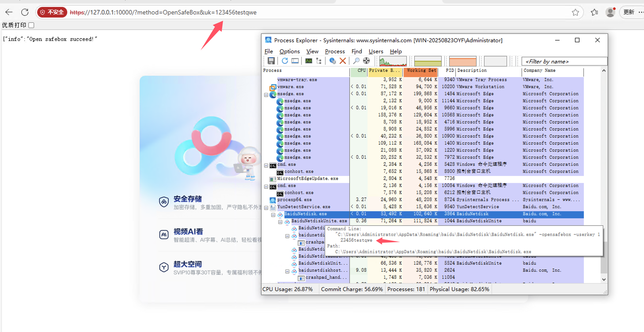
Task: Toggle the 优质打印 checkbox
Action: pos(31,25)
